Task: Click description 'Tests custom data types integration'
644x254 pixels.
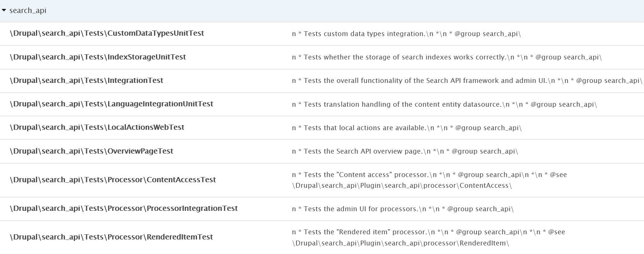Action: pyautogui.click(x=406, y=34)
